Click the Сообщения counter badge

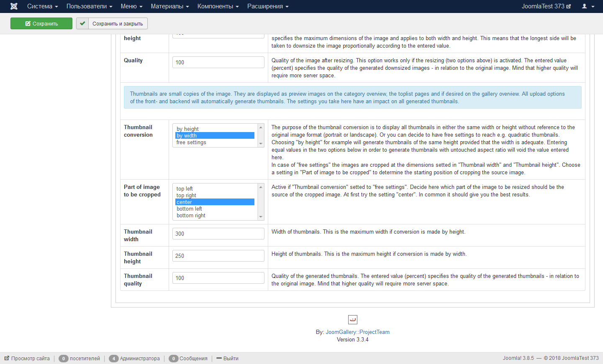pyautogui.click(x=173, y=359)
